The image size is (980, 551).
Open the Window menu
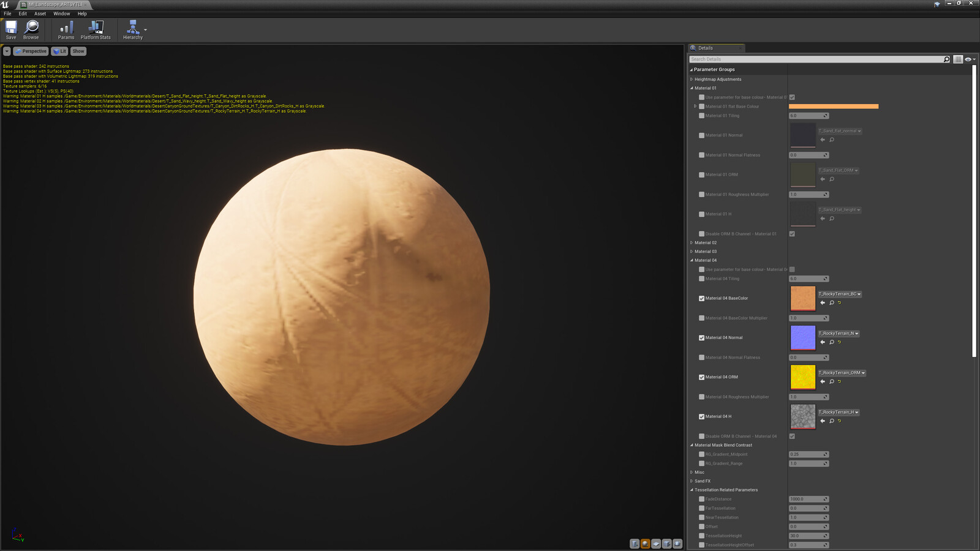[x=61, y=13]
